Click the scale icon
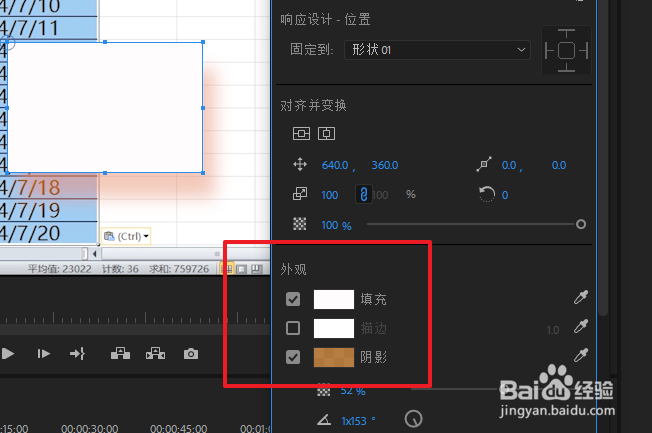652x433 pixels. (x=300, y=194)
